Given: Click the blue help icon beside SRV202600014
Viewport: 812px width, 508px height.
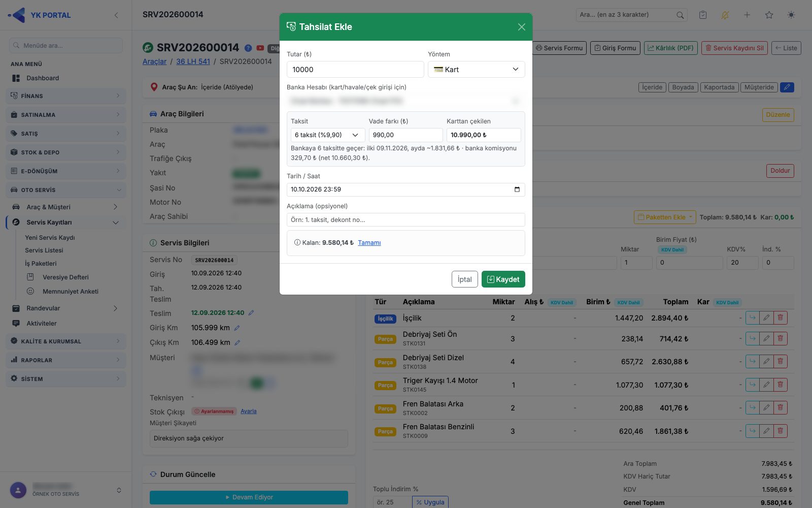Looking at the screenshot, I should (248, 48).
